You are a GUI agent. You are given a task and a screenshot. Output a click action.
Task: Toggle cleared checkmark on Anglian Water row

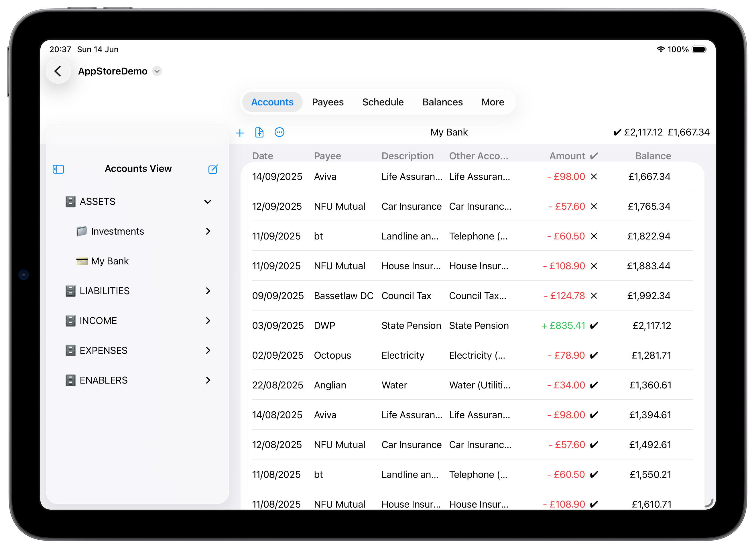594,385
